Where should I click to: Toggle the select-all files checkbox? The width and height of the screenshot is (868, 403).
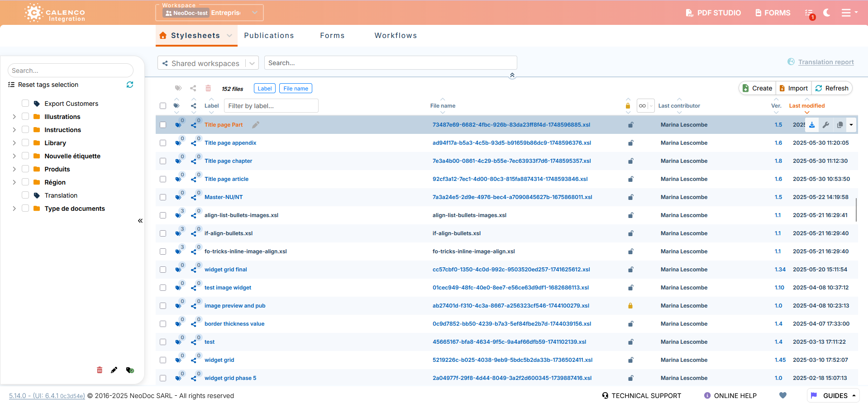163,106
